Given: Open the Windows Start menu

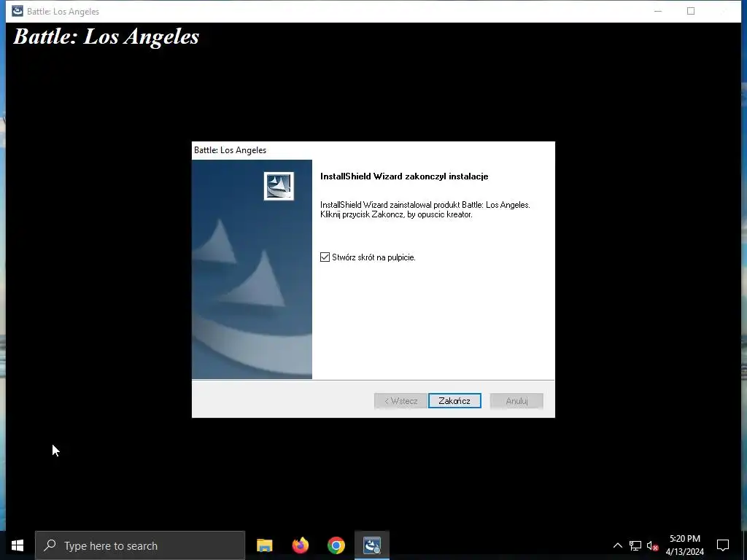Looking at the screenshot, I should (18, 545).
